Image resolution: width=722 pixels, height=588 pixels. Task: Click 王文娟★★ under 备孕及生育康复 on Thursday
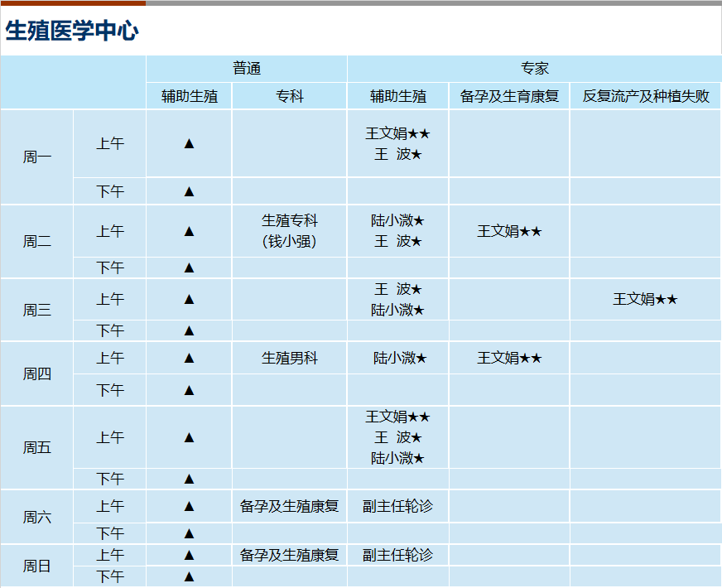pos(509,358)
